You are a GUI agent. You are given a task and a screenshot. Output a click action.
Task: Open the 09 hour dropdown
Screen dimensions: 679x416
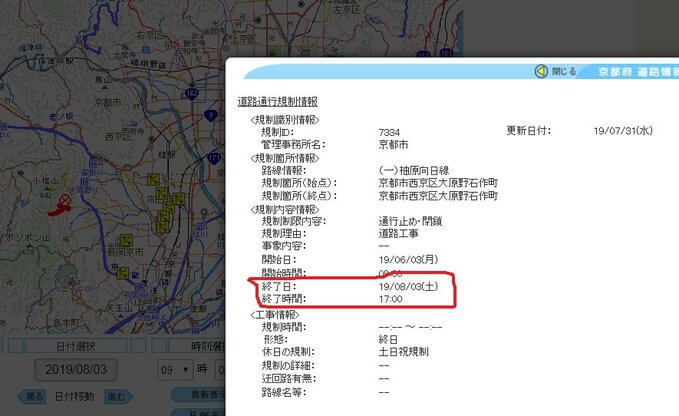[175, 370]
